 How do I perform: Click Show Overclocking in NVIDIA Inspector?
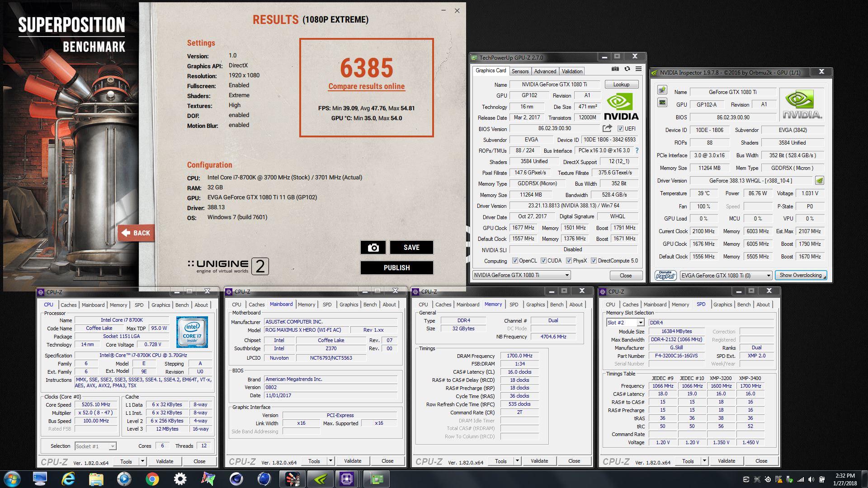pyautogui.click(x=801, y=275)
